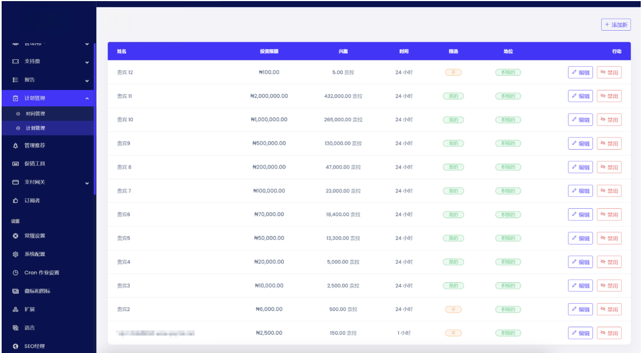Viewport: 644px width, 353px height.
Task: Edit the 贵宾5 plan
Action: coord(580,238)
